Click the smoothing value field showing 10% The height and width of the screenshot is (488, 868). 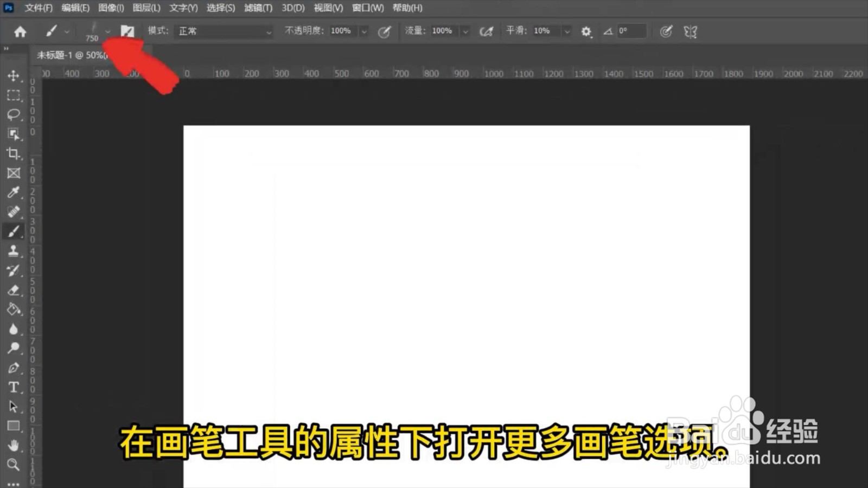(x=545, y=31)
